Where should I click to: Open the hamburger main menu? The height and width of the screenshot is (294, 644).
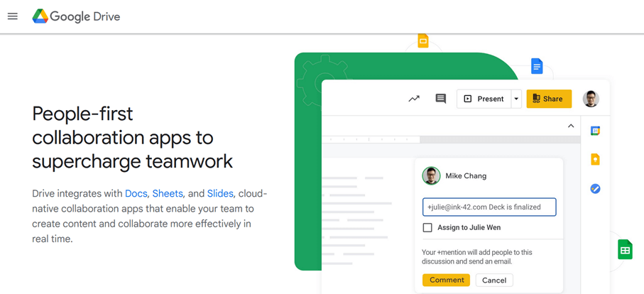[13, 16]
